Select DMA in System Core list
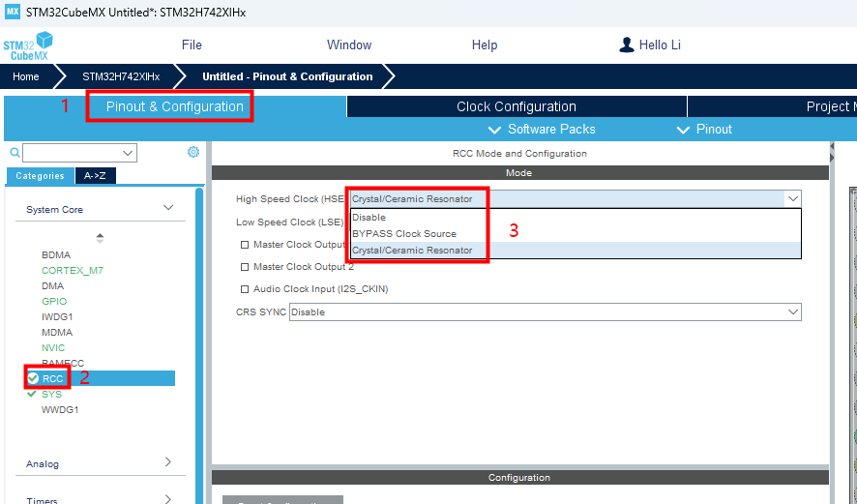 tap(53, 286)
